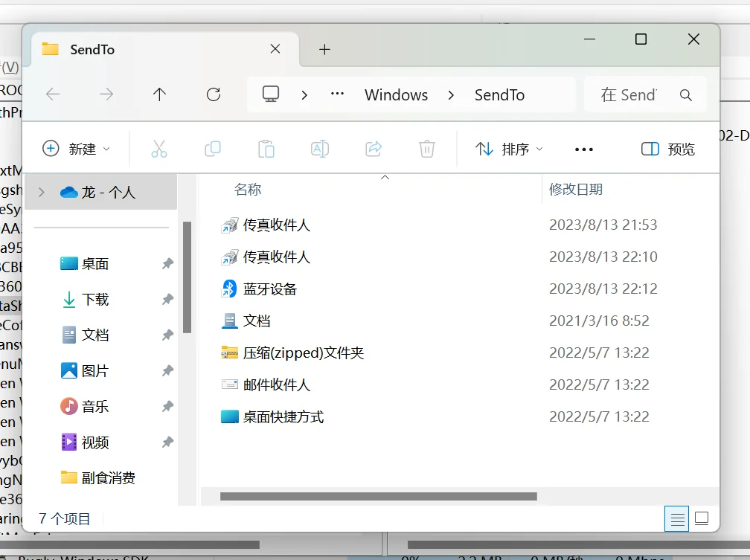Switch to large icons view layout
Viewport: 750px width, 560px height.
pyautogui.click(x=702, y=518)
